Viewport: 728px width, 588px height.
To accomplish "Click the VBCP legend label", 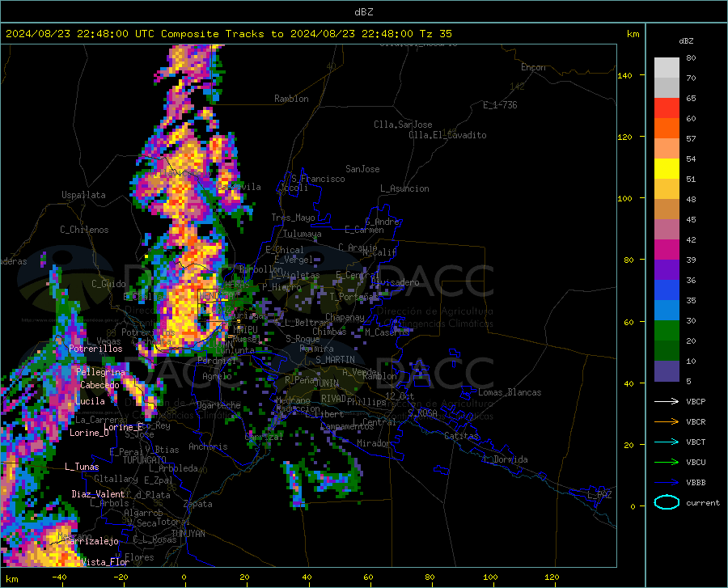I will pyautogui.click(x=696, y=401).
